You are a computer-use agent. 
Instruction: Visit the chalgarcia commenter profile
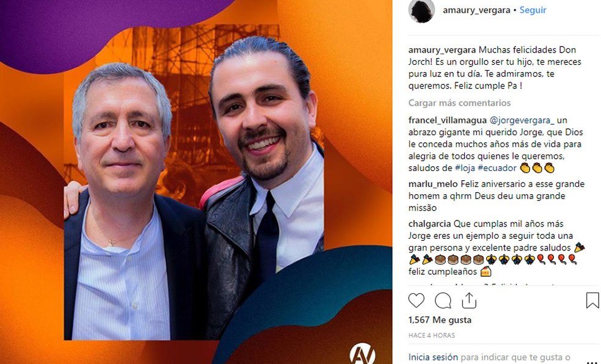click(x=429, y=224)
